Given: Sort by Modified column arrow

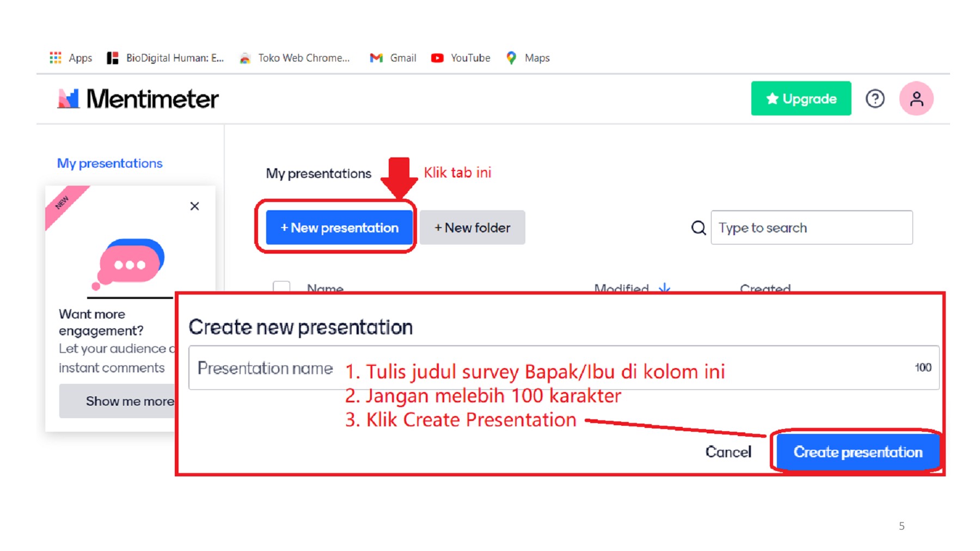Looking at the screenshot, I should click(x=664, y=287).
